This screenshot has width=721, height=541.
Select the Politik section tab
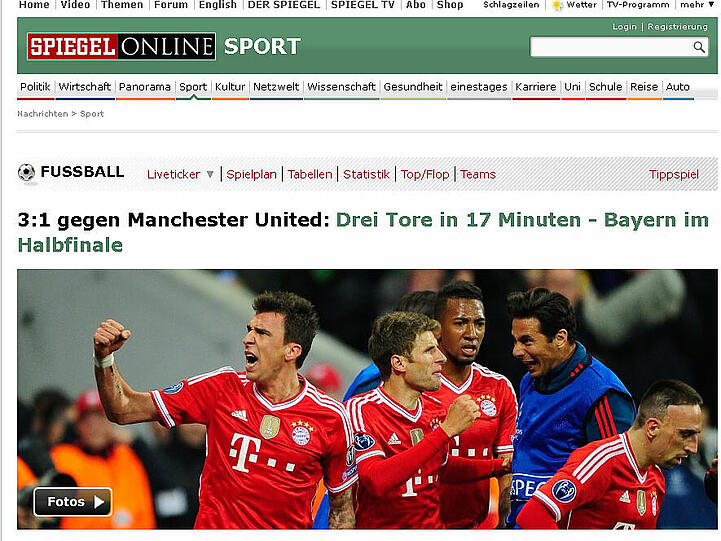(x=35, y=87)
